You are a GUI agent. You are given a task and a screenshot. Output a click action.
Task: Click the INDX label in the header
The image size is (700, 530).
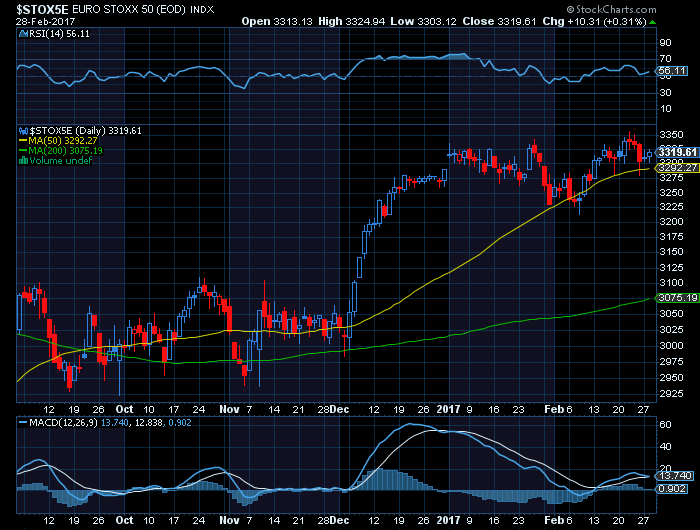click(x=202, y=9)
